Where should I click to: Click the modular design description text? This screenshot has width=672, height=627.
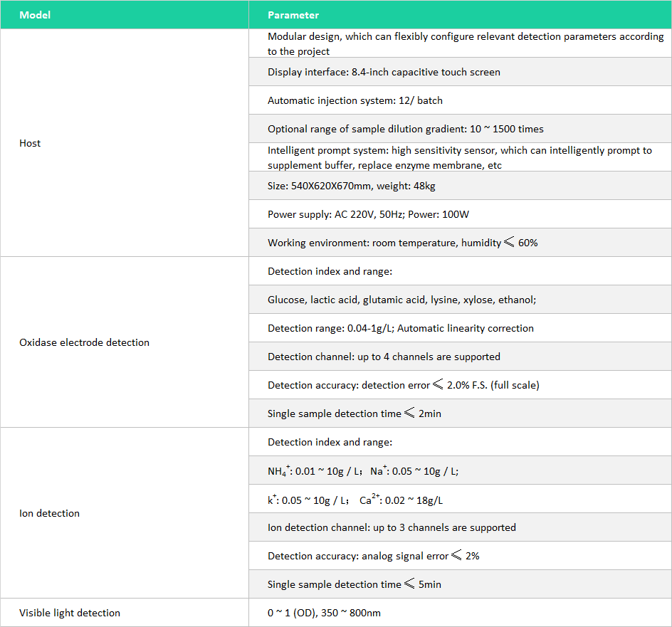(x=465, y=43)
